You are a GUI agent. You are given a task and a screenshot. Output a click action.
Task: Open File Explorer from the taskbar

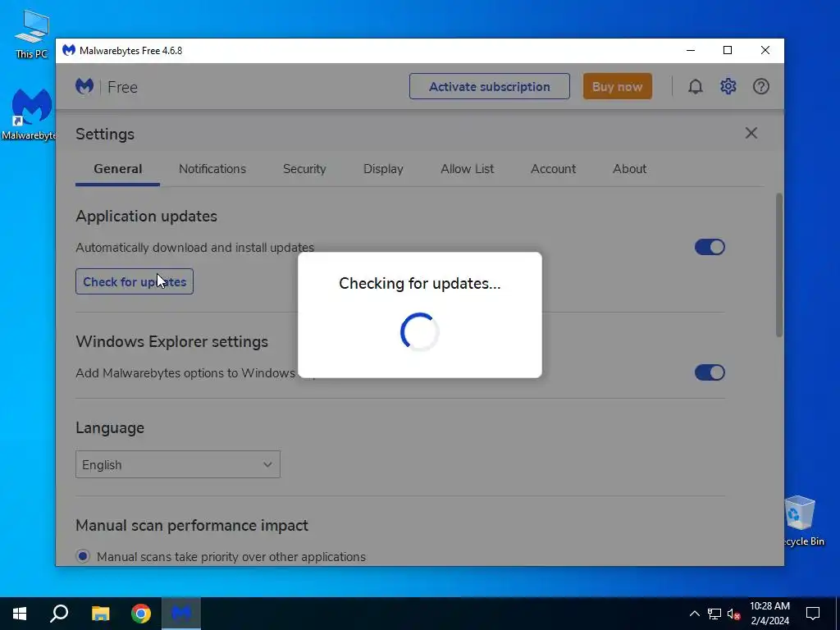[100, 614]
